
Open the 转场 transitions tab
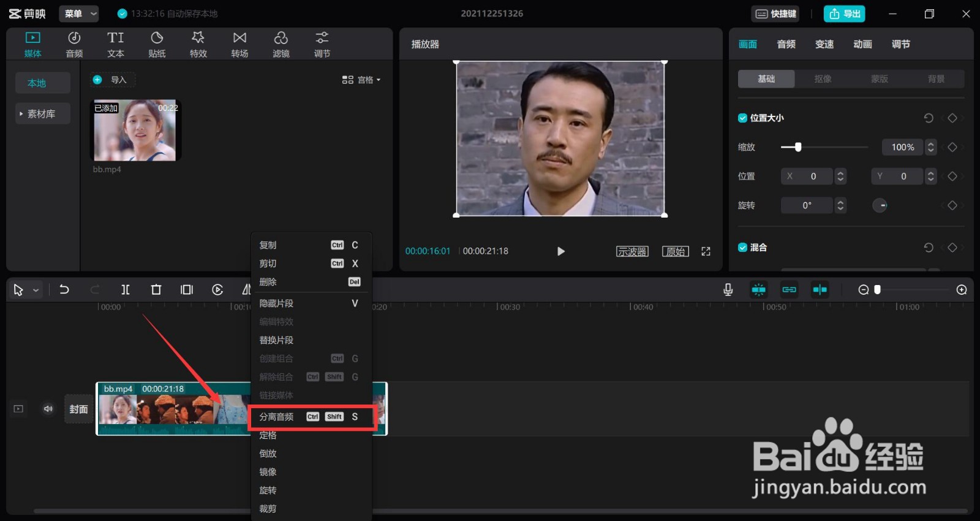[239, 45]
